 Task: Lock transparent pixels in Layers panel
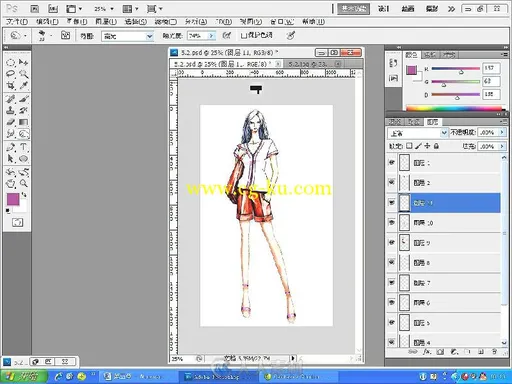pyautogui.click(x=410, y=146)
